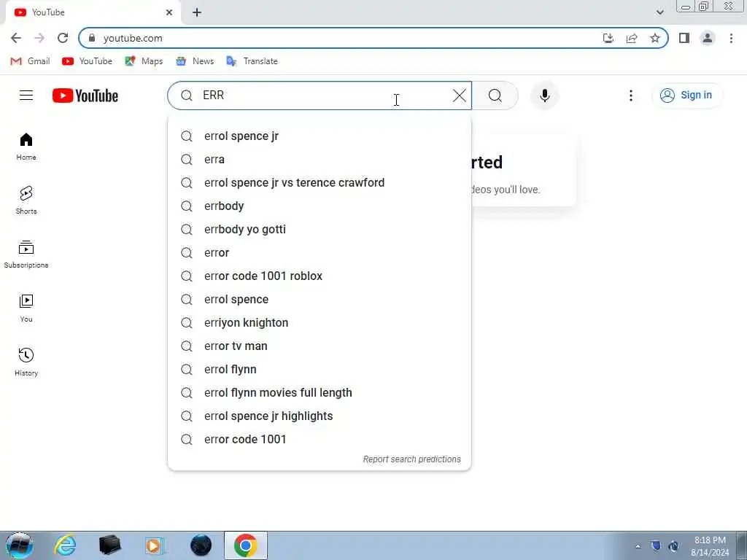
Task: Open the YouTube settings three-dot menu
Action: pos(631,96)
